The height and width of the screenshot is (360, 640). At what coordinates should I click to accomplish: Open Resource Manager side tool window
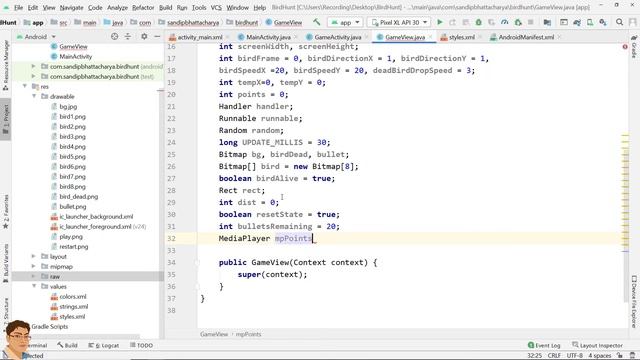(x=6, y=65)
